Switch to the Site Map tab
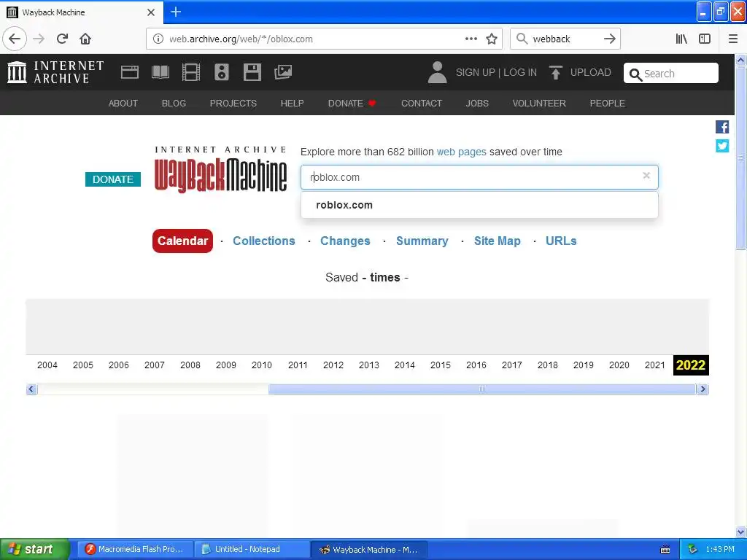 point(498,241)
